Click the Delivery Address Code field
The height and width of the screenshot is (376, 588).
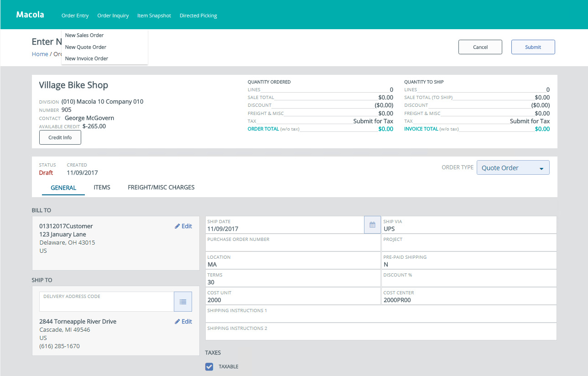pyautogui.click(x=107, y=302)
